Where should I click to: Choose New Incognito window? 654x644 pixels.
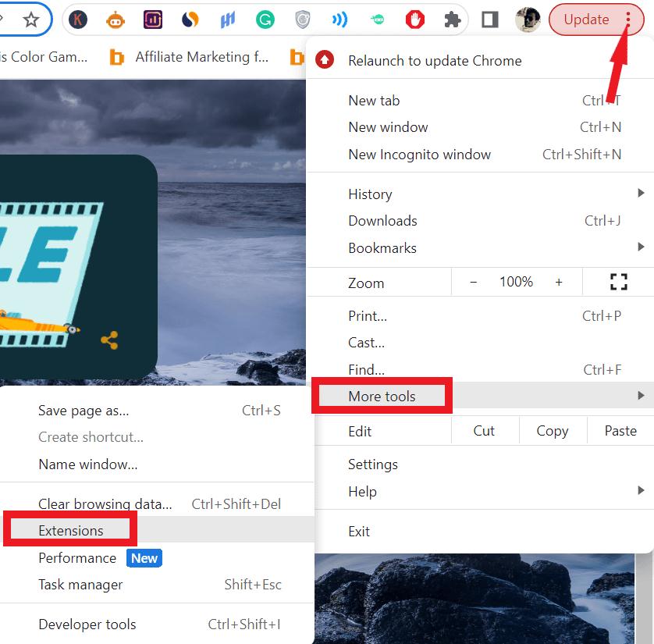[419, 154]
